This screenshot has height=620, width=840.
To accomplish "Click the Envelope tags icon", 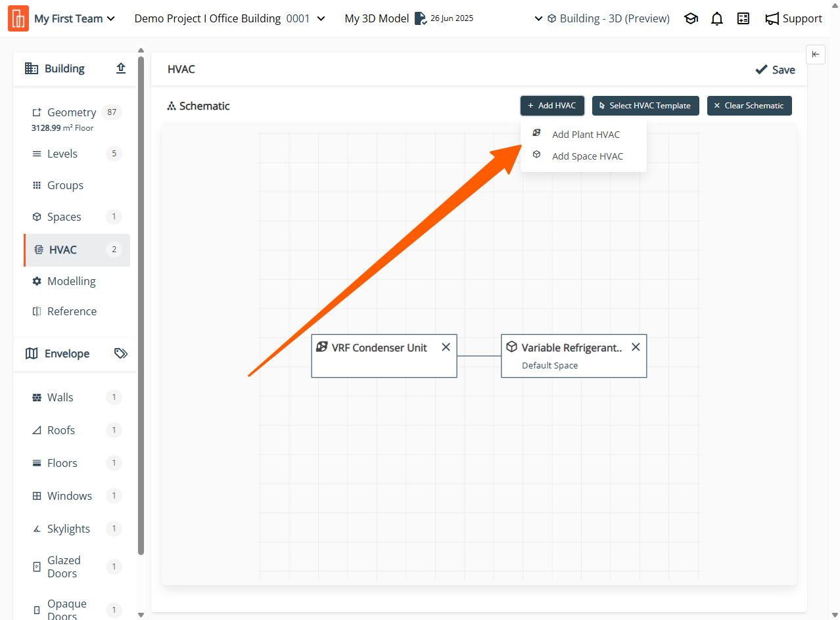I will [x=120, y=353].
